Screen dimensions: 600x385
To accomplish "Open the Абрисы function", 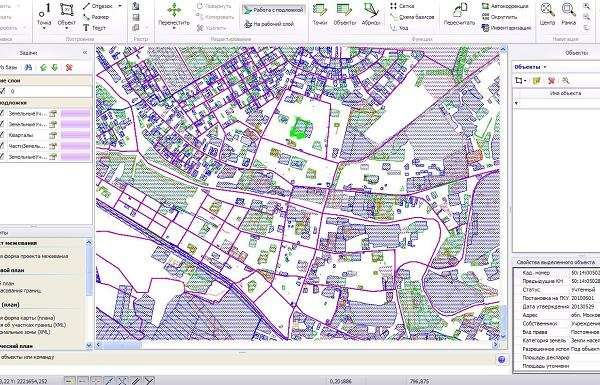I will coord(371,15).
